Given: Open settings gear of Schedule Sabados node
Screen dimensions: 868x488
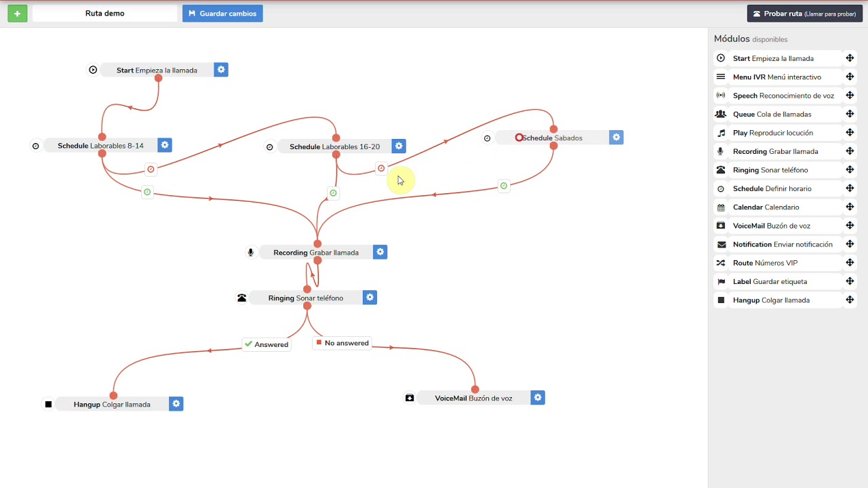Looking at the screenshot, I should pos(616,138).
